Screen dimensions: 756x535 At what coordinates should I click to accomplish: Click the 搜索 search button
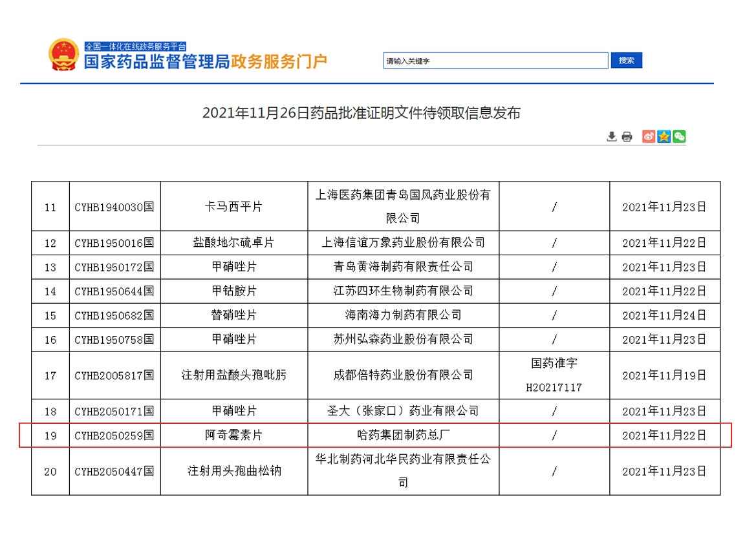click(626, 61)
